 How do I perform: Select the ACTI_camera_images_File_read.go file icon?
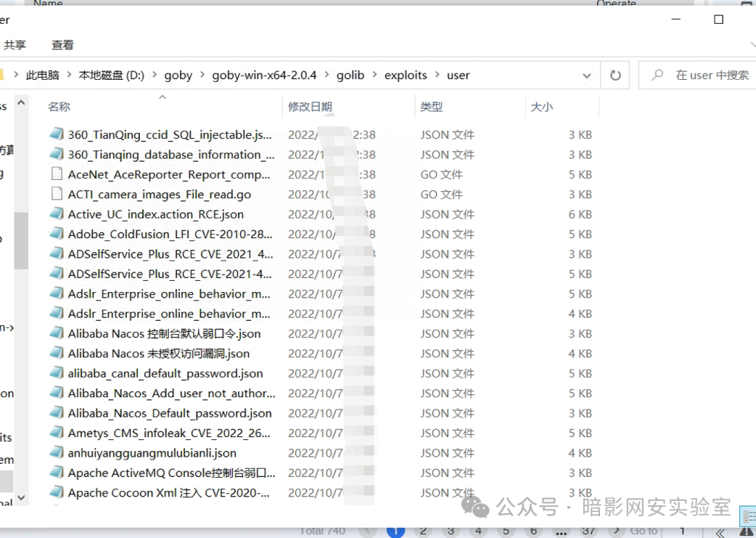57,193
